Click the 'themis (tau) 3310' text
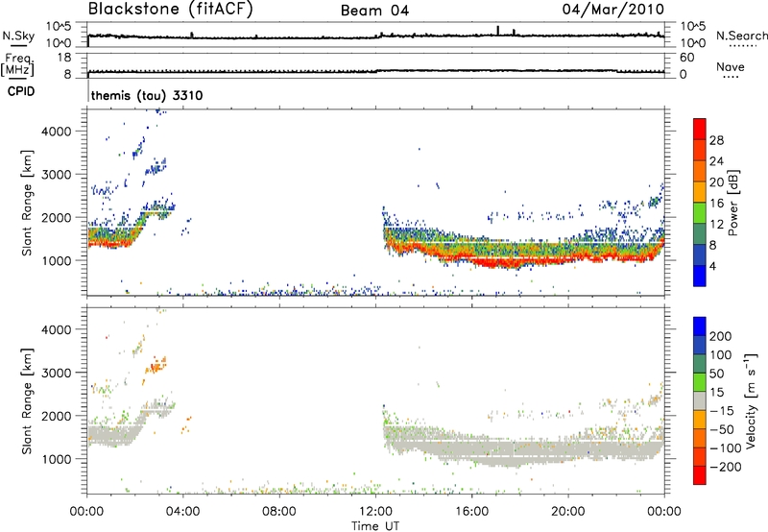 pos(147,95)
